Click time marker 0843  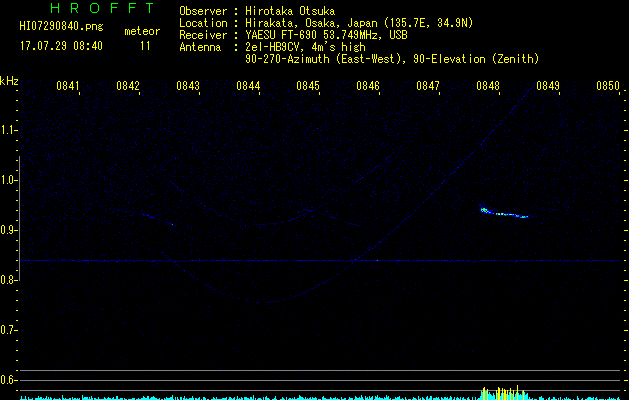click(188, 86)
